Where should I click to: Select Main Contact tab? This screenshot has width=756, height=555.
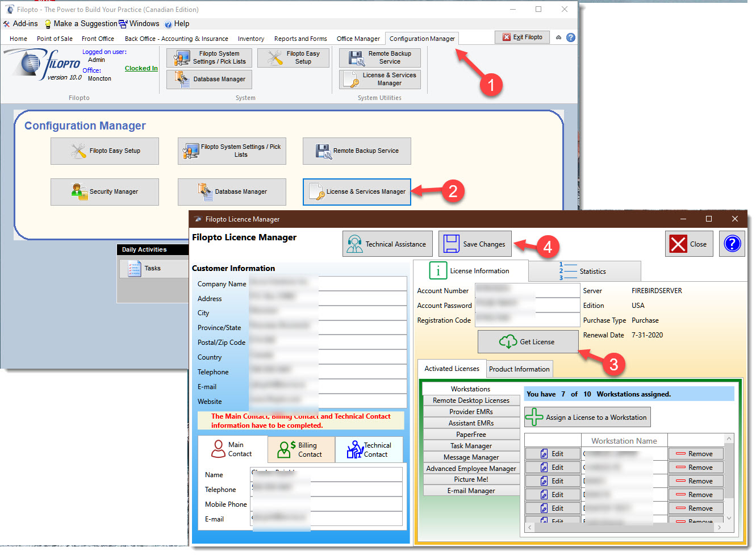[232, 449]
